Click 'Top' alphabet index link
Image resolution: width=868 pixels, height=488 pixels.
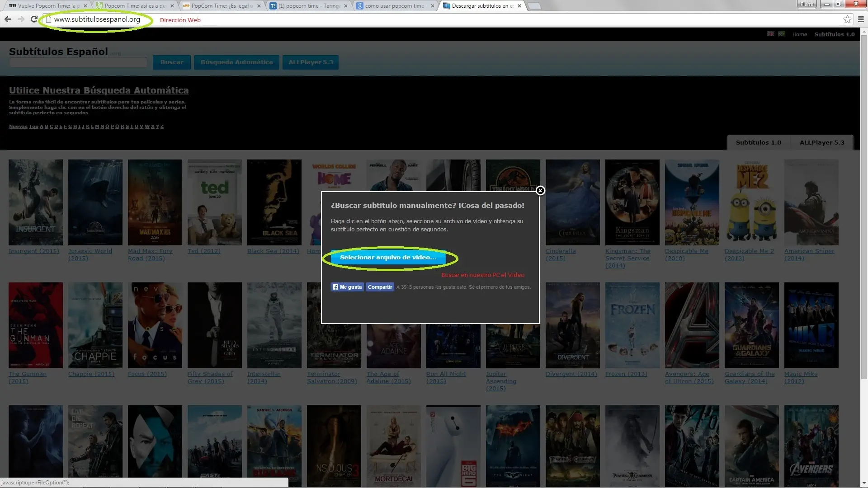click(33, 127)
